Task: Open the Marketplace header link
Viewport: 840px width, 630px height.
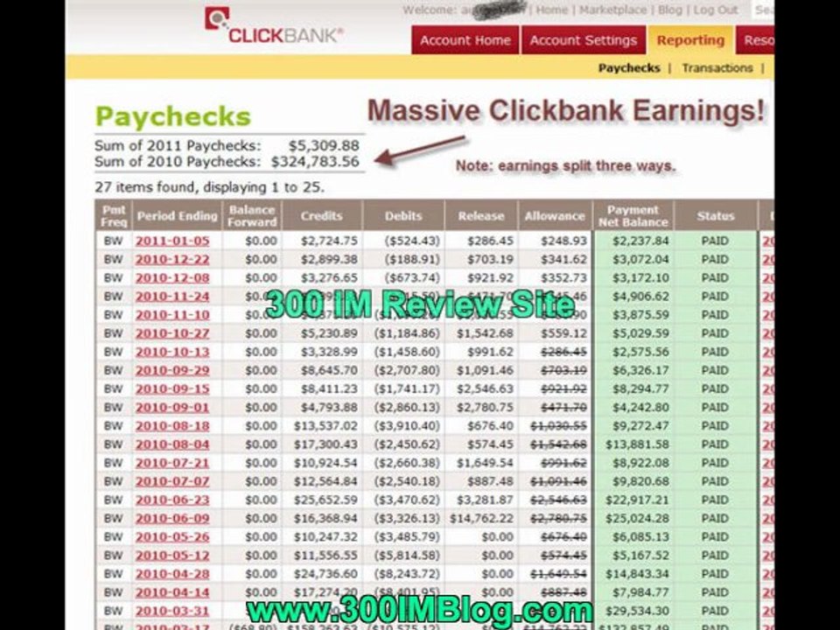Action: 612,10
